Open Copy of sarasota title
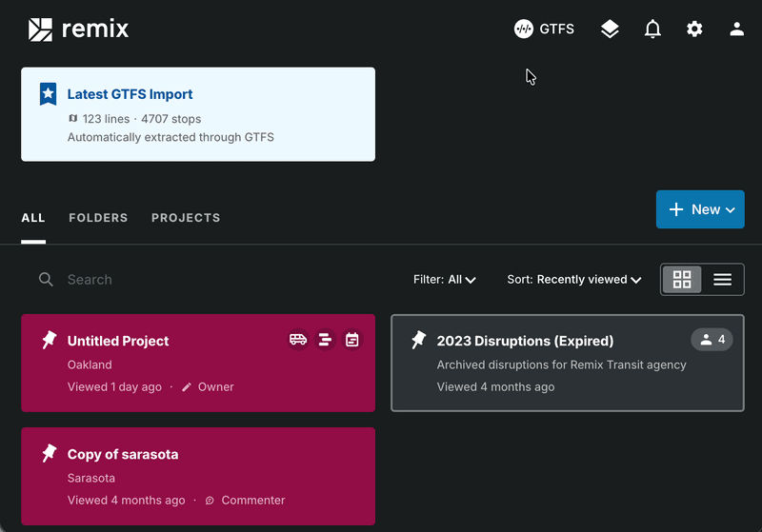The width and height of the screenshot is (762, 532). pyautogui.click(x=123, y=454)
